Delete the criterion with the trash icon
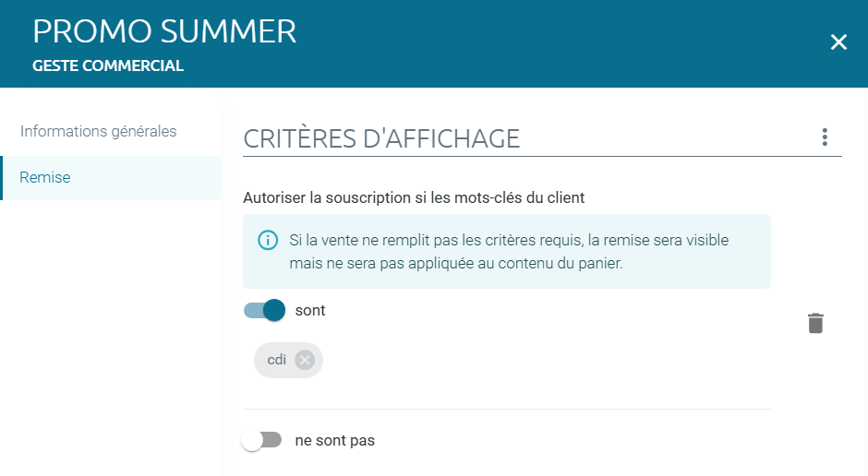868x476 pixels. point(815,323)
